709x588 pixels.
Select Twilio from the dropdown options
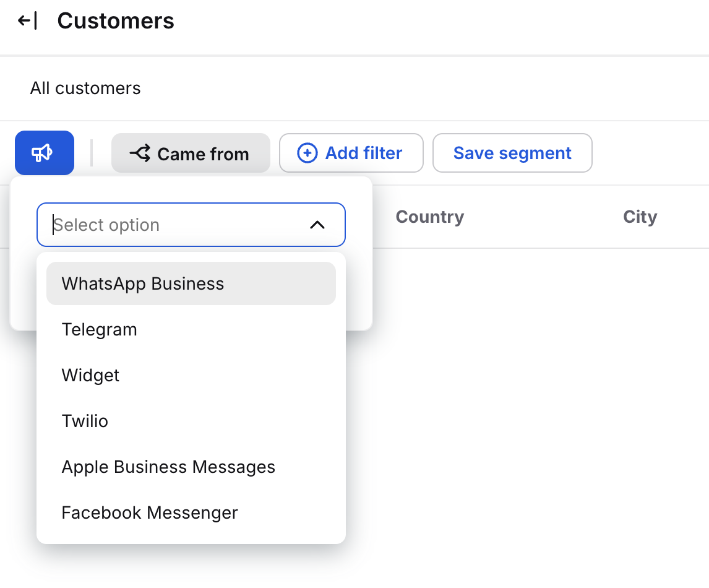(x=85, y=421)
